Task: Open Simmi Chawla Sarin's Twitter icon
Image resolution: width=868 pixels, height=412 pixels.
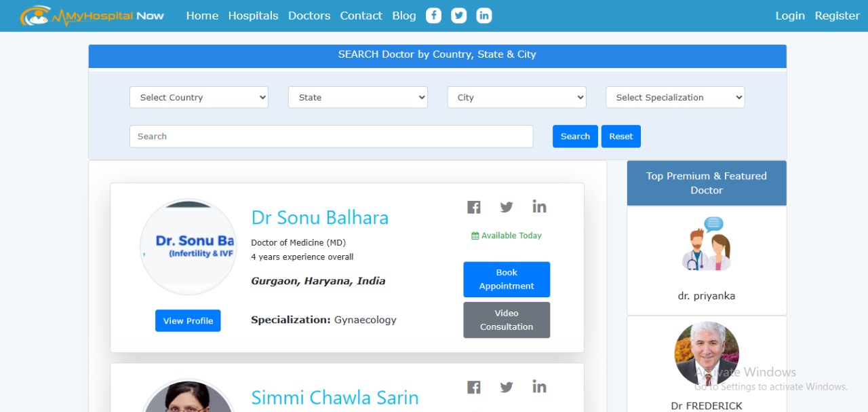Action: [507, 387]
